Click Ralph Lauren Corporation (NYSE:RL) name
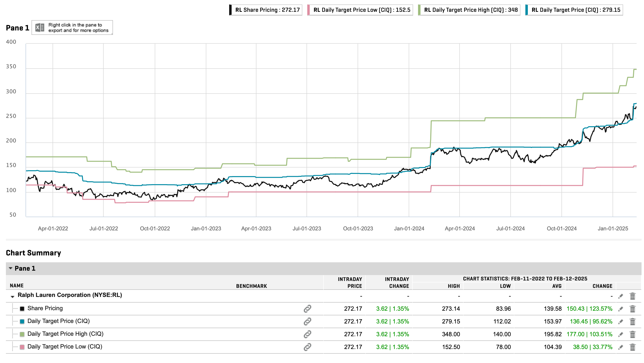The image size is (644, 363). coord(70,295)
